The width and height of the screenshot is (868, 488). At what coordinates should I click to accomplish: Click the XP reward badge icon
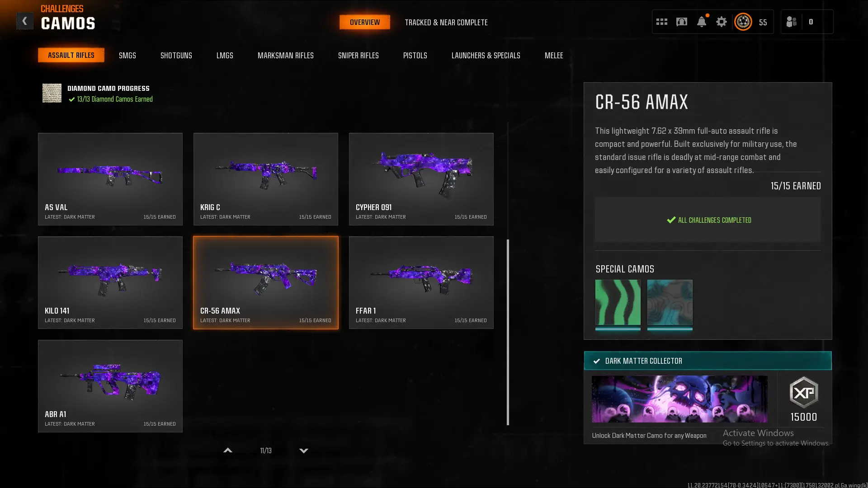coord(804,392)
